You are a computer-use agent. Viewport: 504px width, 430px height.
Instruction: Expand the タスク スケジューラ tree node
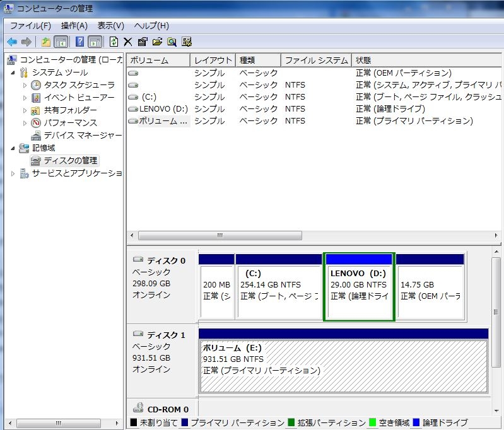click(25, 85)
